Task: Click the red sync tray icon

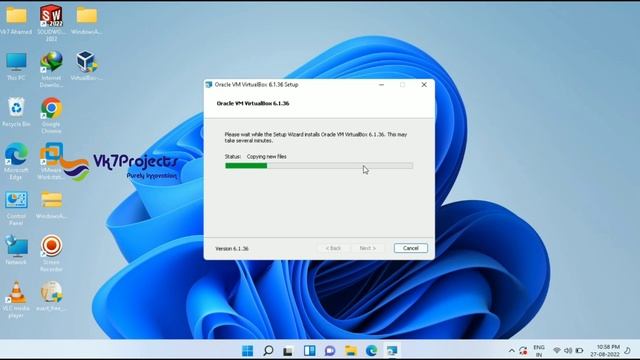Action: (523, 351)
